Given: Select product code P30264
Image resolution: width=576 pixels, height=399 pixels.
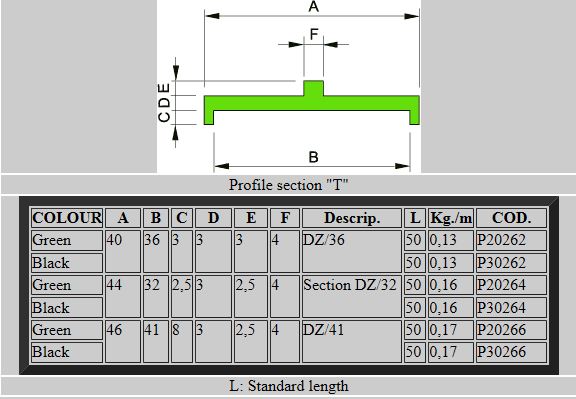Looking at the screenshot, I should point(501,308).
